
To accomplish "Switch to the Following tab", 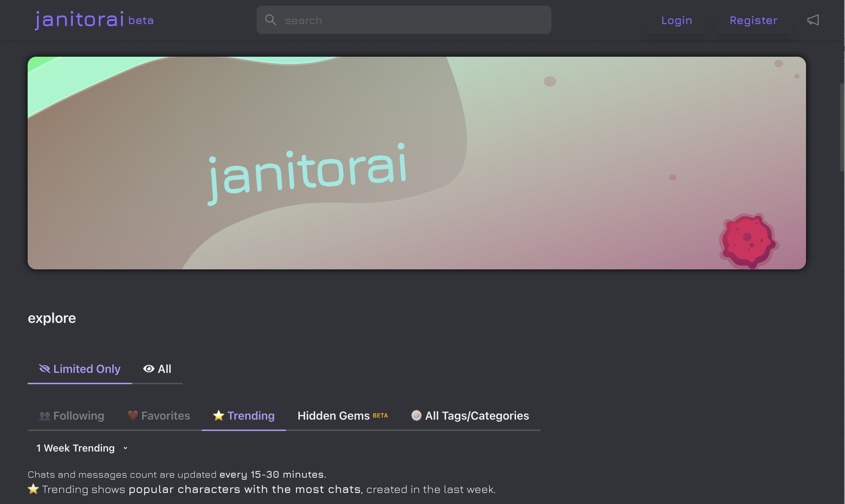I will [x=72, y=415].
